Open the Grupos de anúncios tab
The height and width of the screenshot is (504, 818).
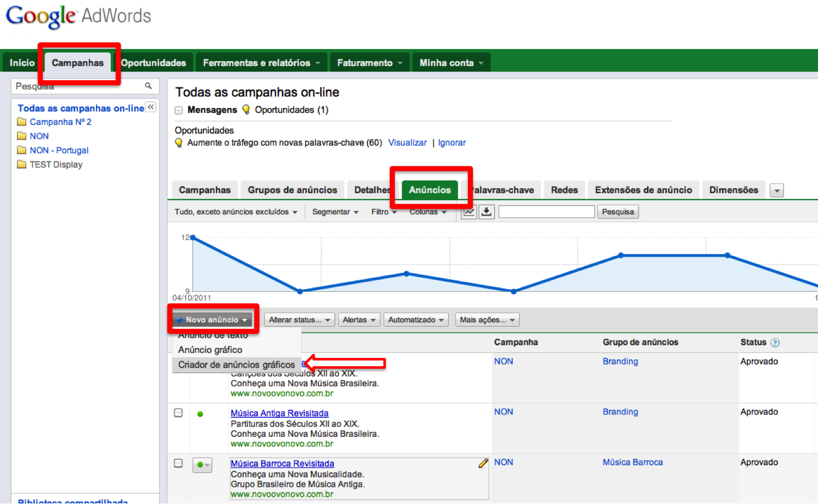point(292,190)
